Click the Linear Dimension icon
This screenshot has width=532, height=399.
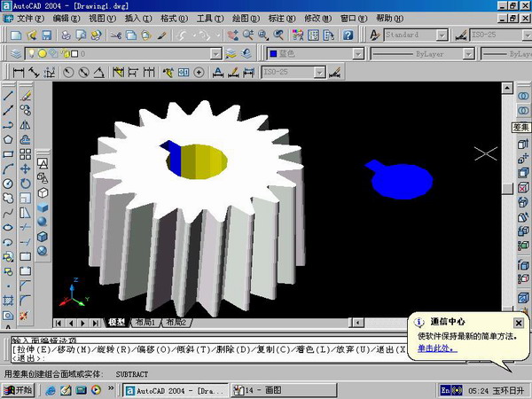click(x=19, y=73)
